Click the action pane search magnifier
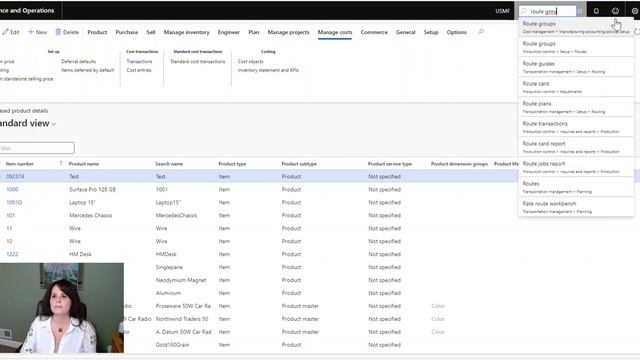The height and width of the screenshot is (360, 640). pos(481,32)
